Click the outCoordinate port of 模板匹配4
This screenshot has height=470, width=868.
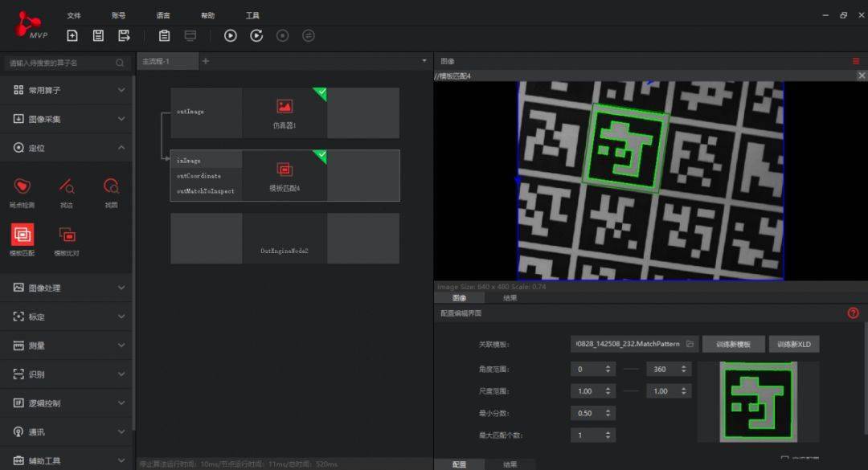click(x=199, y=175)
